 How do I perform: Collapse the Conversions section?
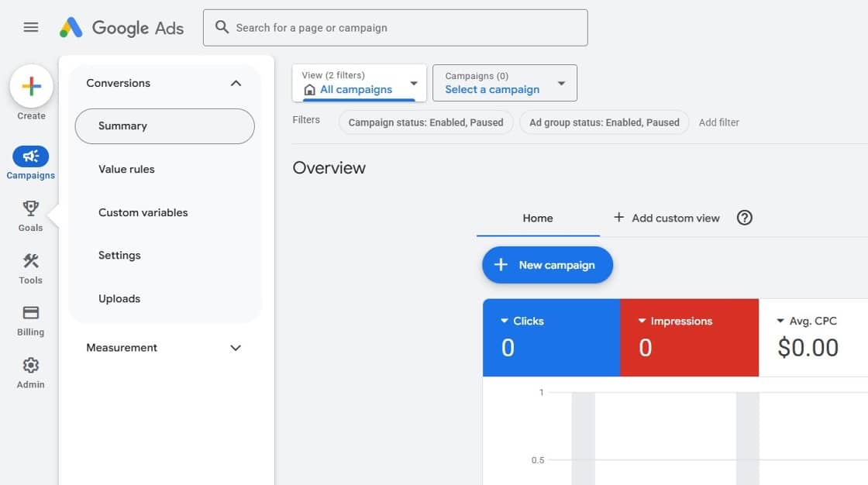236,83
